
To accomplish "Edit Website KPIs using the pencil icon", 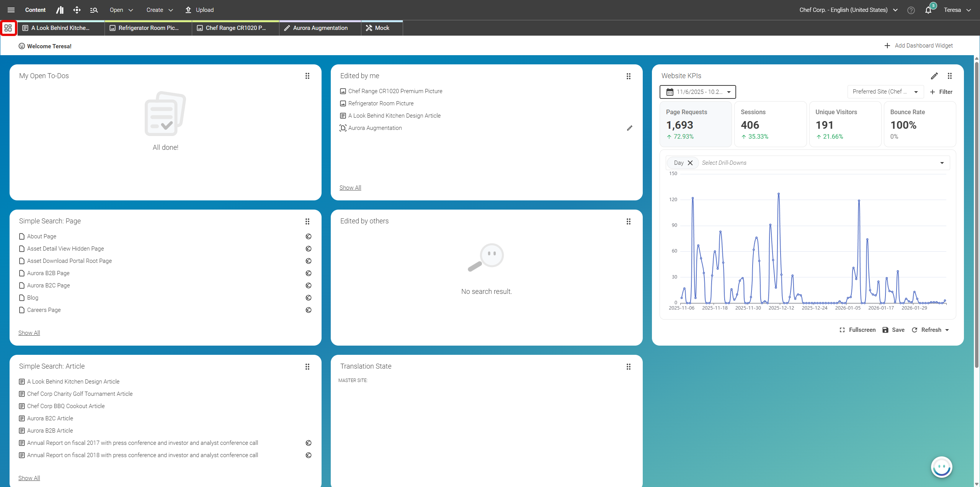I will (934, 76).
